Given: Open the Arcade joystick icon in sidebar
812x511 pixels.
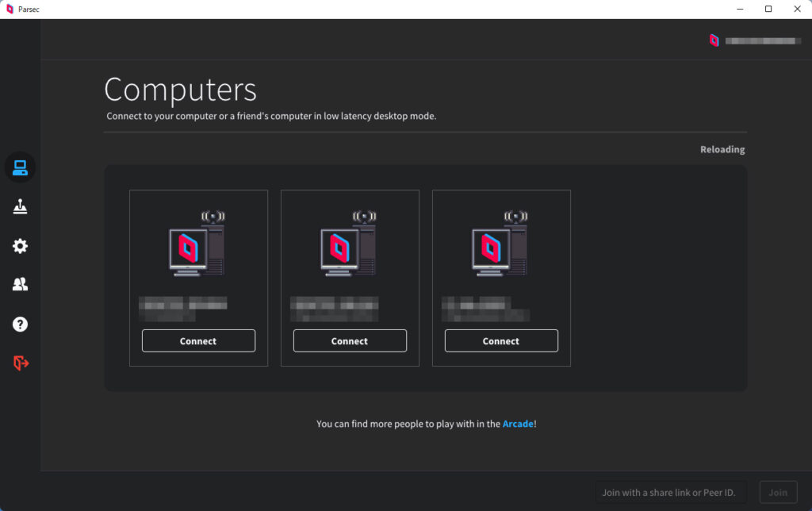Looking at the screenshot, I should [x=21, y=207].
